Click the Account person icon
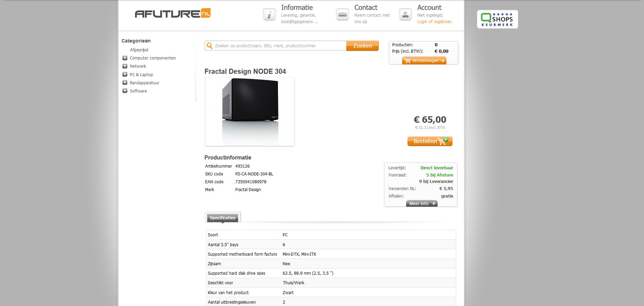Screen dimensions: 644x306 point(405,15)
